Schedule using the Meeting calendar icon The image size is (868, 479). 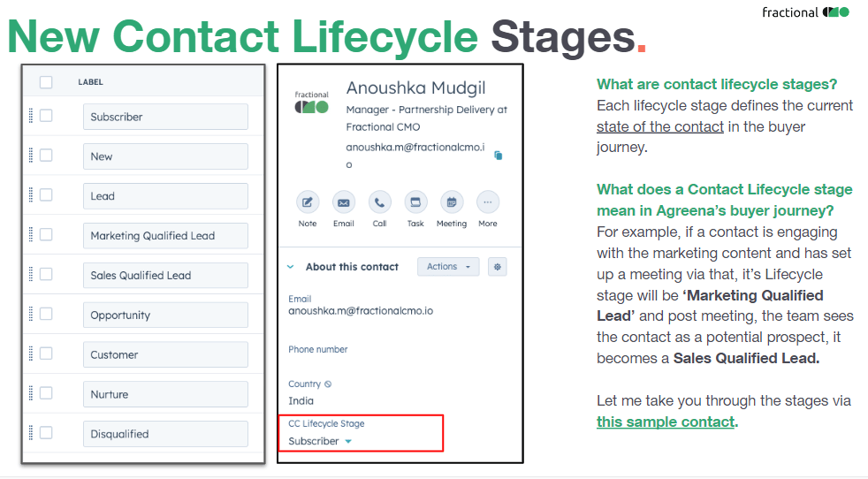click(452, 202)
